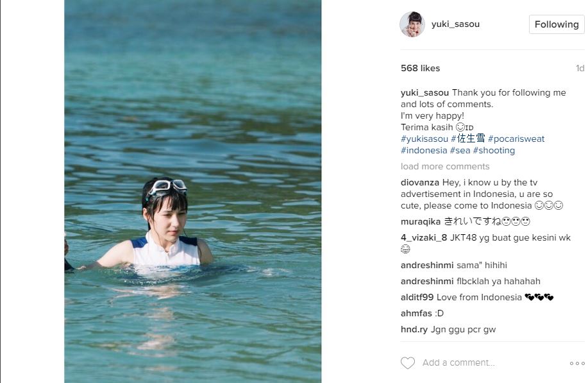Open the #佐生雪 hashtag
The height and width of the screenshot is (383, 588).
click(x=468, y=139)
